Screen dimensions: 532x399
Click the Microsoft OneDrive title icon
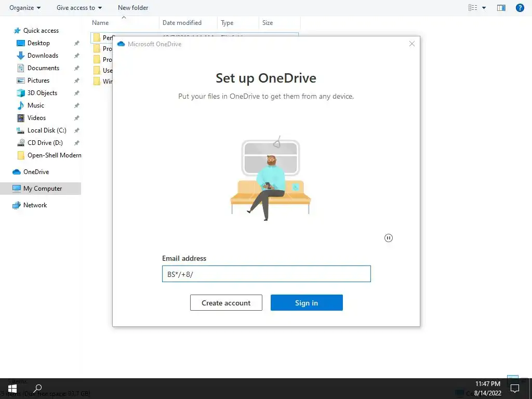(121, 44)
